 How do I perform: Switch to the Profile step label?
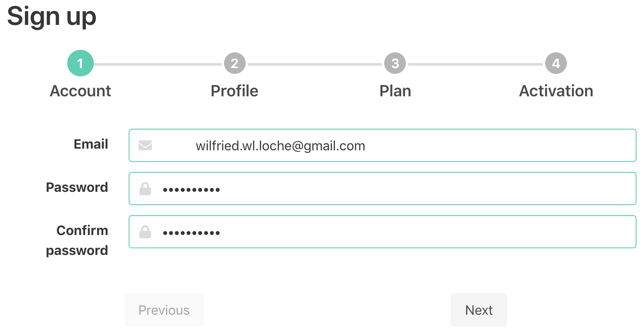[234, 91]
